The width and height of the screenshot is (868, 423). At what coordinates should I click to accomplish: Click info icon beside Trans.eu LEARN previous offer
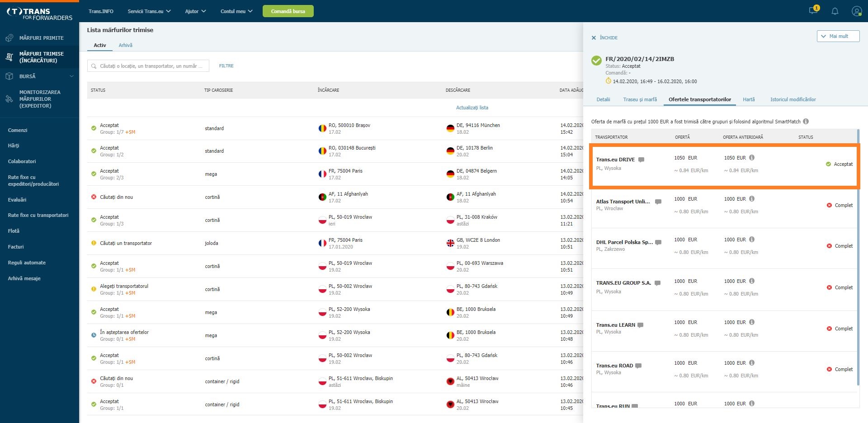coord(752,322)
